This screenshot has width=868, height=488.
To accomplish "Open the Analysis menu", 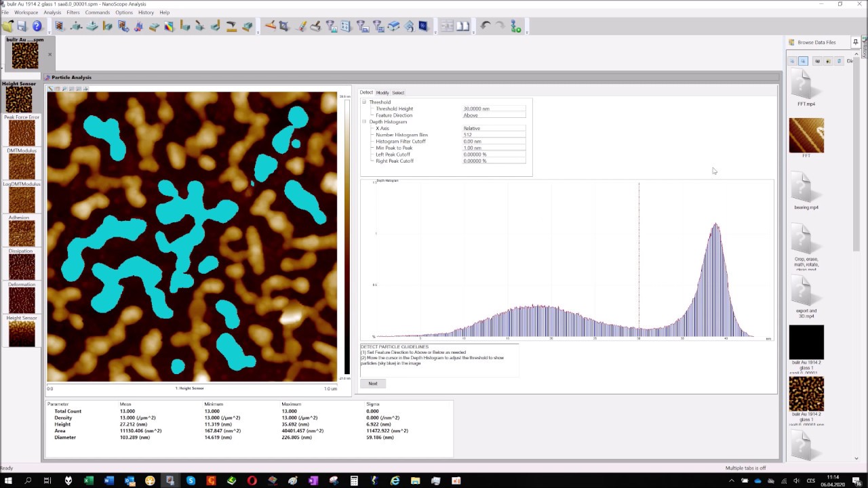I will 52,12.
